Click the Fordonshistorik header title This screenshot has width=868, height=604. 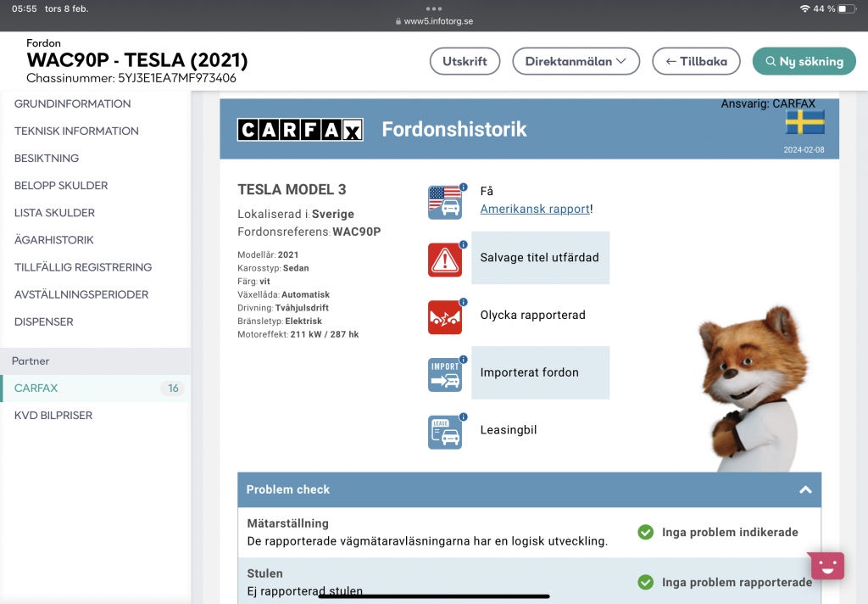(x=454, y=129)
